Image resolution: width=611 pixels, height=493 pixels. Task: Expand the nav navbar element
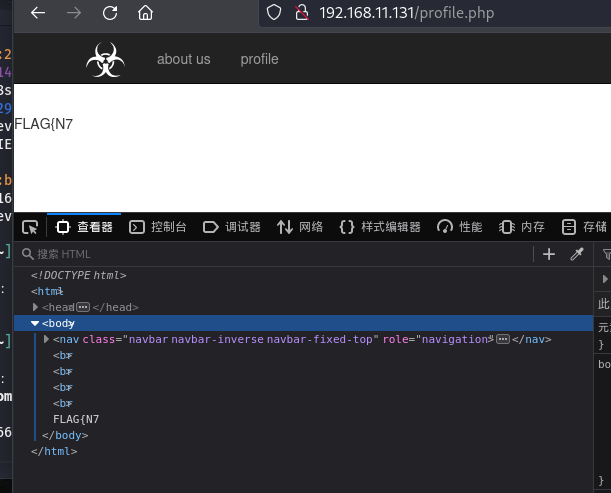[46, 339]
